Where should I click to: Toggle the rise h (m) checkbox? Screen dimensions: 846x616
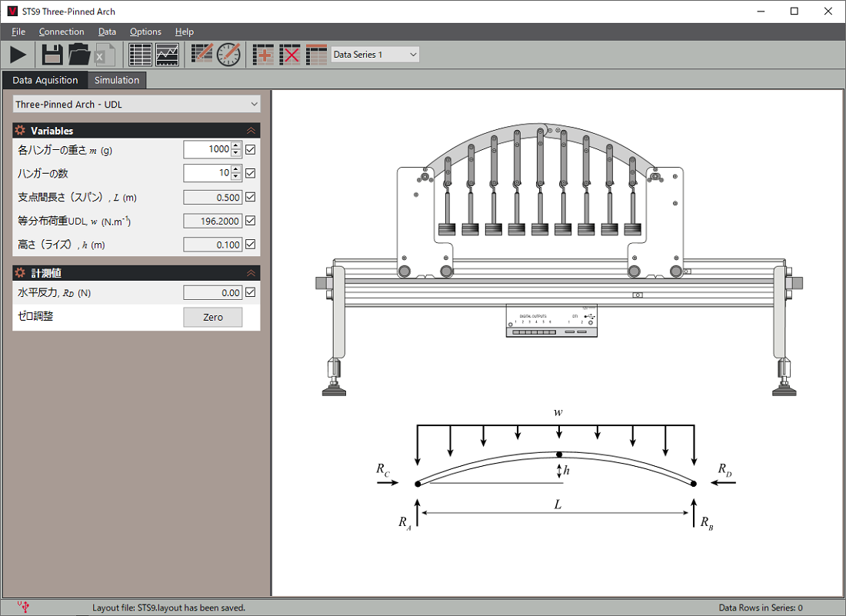coord(251,245)
